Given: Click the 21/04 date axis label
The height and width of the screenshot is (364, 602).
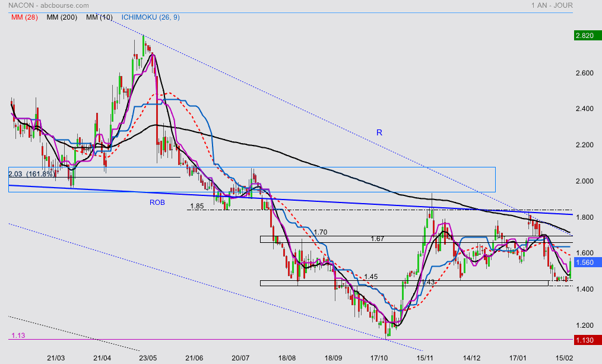Looking at the screenshot, I should [x=102, y=358].
